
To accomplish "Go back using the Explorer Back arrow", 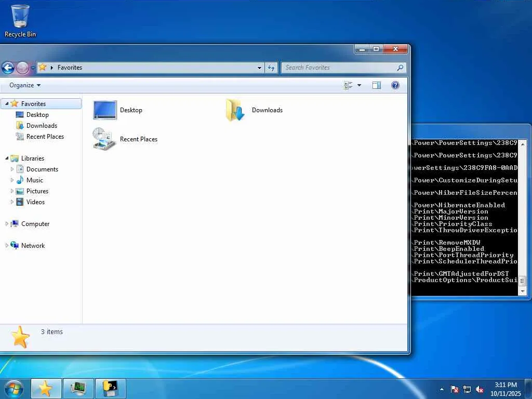I will pyautogui.click(x=8, y=68).
